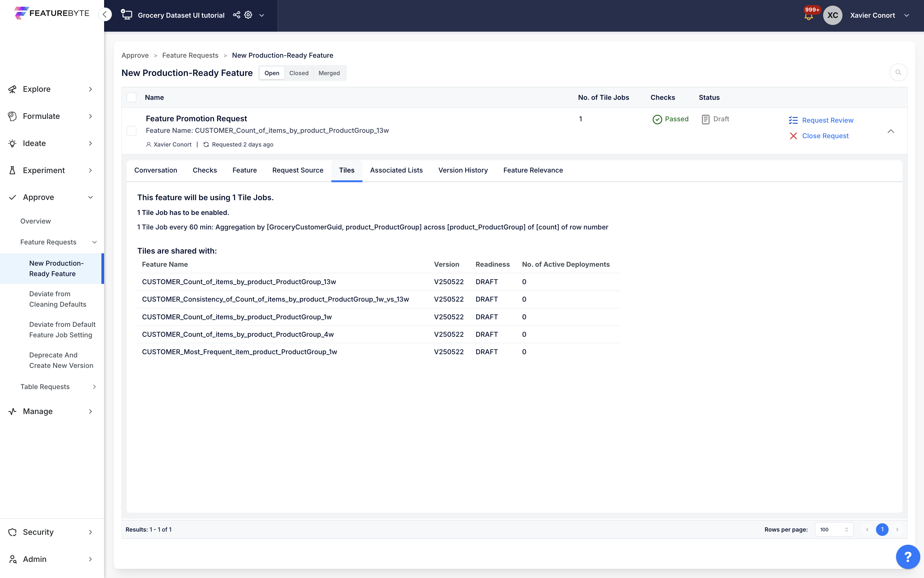Collapse sidebar with the back arrow button
The width and height of the screenshot is (924, 578).
pyautogui.click(x=105, y=14)
